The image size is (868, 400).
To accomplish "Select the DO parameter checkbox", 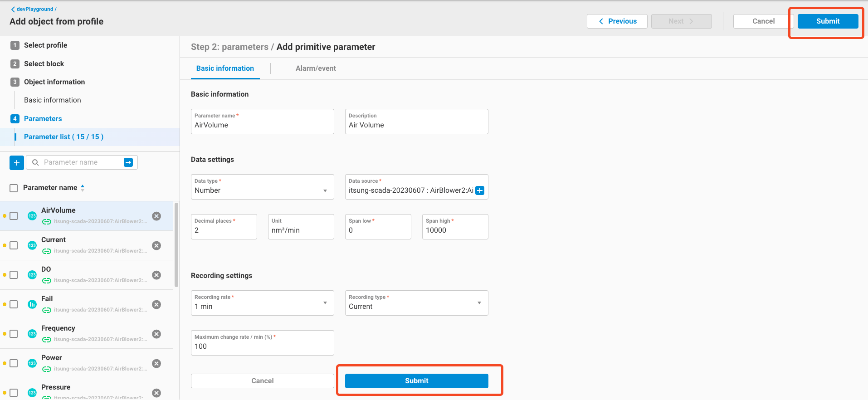I will 14,275.
